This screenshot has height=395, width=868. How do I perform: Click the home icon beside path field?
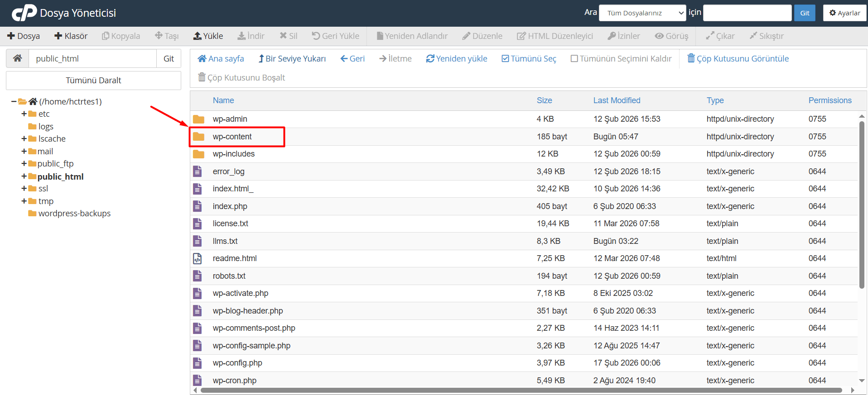pos(18,58)
